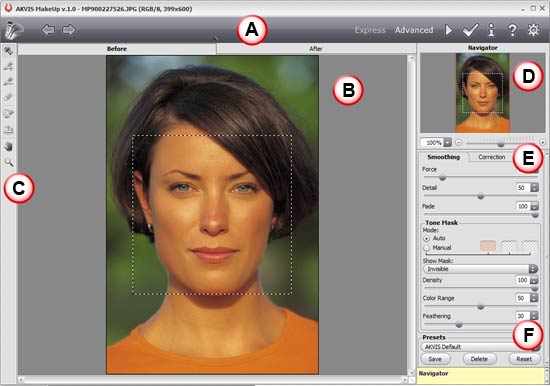Click the Navigator zoom slider handle
550x386 pixels.
coord(501,144)
